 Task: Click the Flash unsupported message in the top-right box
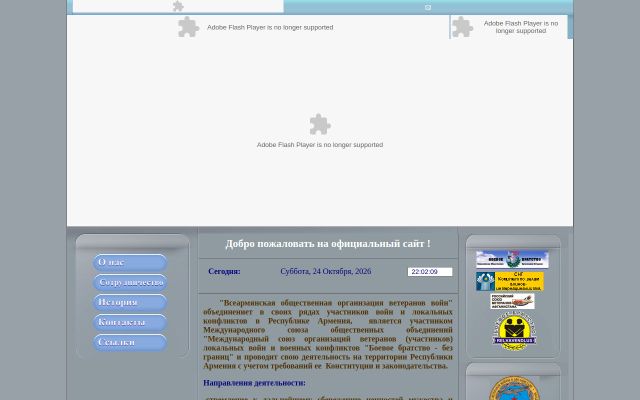(521, 27)
